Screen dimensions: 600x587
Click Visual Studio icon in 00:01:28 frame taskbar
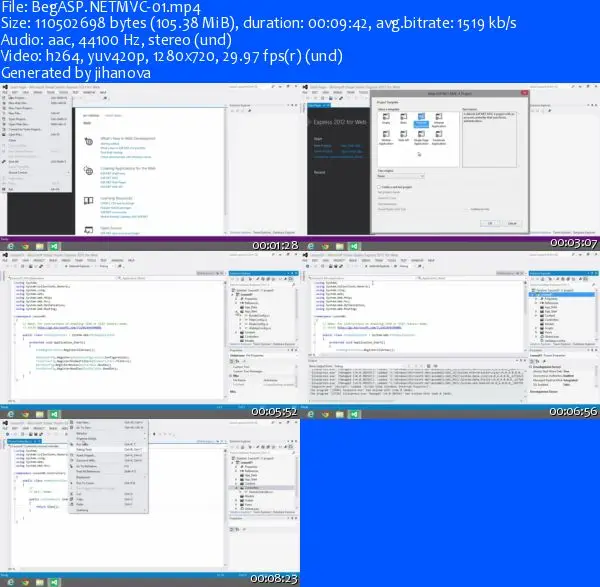tap(54, 246)
